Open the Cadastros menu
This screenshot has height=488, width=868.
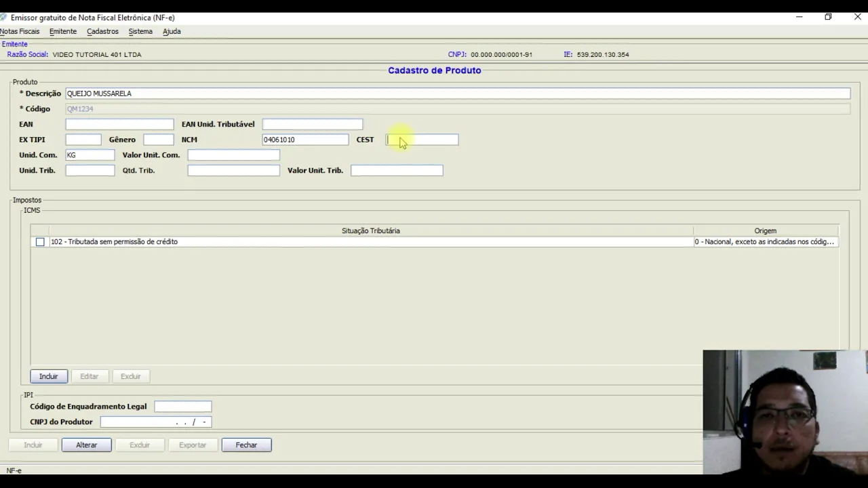click(102, 31)
